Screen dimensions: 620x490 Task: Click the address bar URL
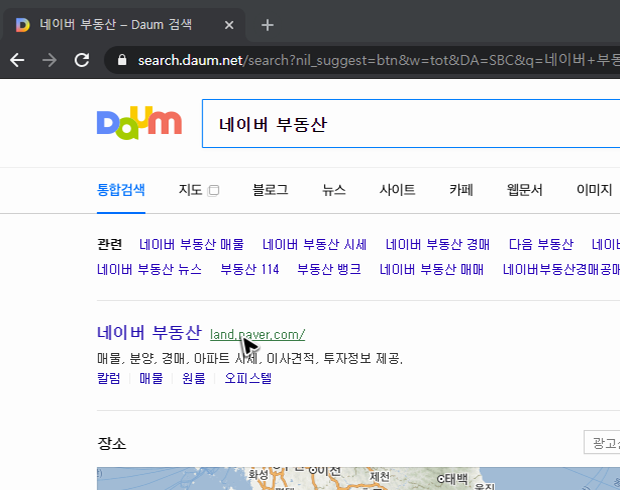378,60
